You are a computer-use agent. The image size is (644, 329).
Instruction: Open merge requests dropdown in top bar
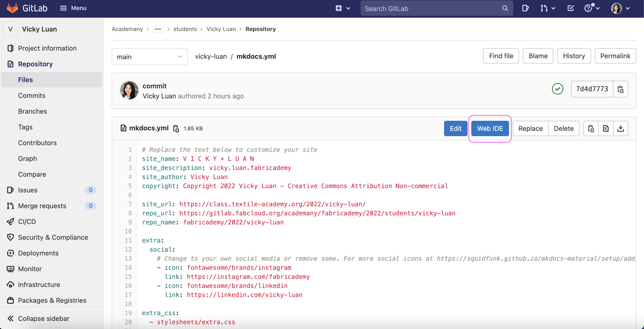548,8
